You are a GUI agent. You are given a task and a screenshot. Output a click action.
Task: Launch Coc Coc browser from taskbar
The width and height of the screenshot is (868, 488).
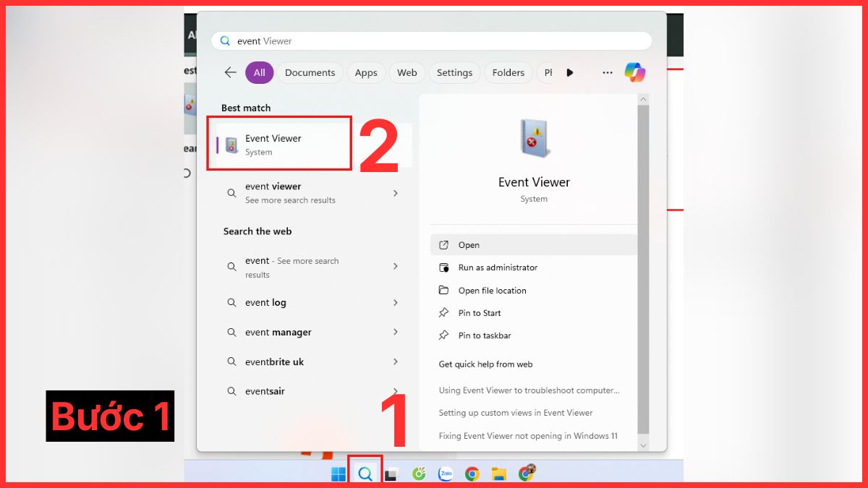coord(418,474)
